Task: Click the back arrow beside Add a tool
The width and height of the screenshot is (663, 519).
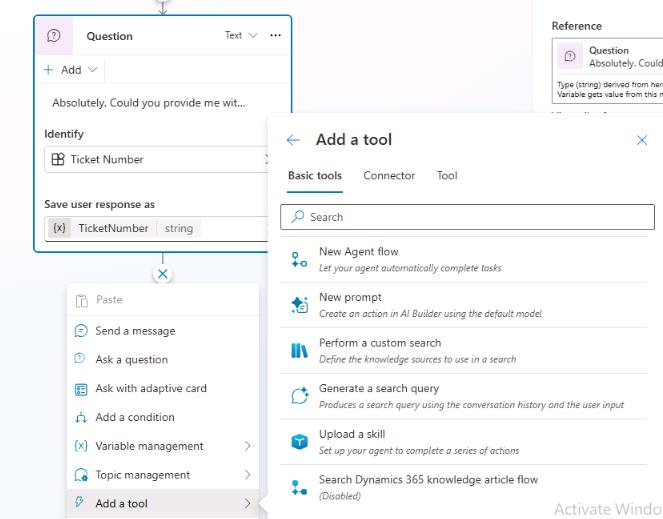Action: pyautogui.click(x=293, y=141)
